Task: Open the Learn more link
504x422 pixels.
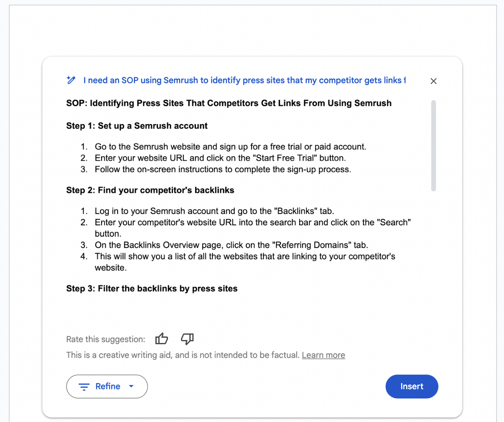Action: [x=323, y=355]
